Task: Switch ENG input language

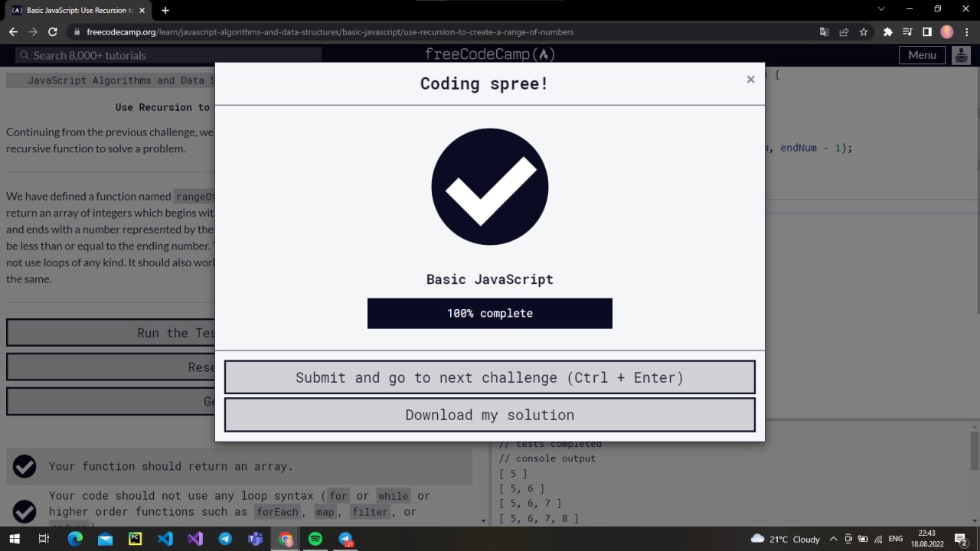Action: (x=895, y=539)
